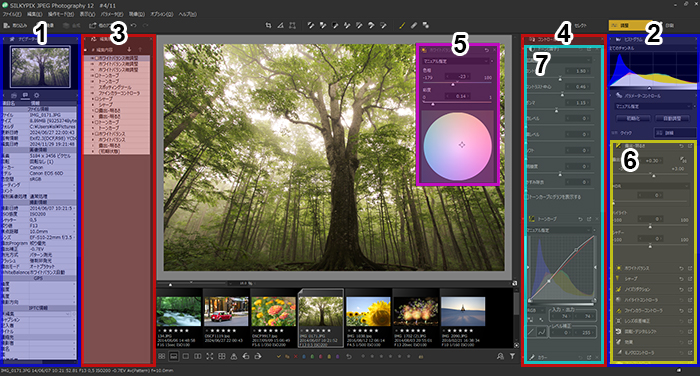The width and height of the screenshot is (700, 376).
Task: Open the RGB channel dropdown under tone curve
Action: tap(535, 310)
